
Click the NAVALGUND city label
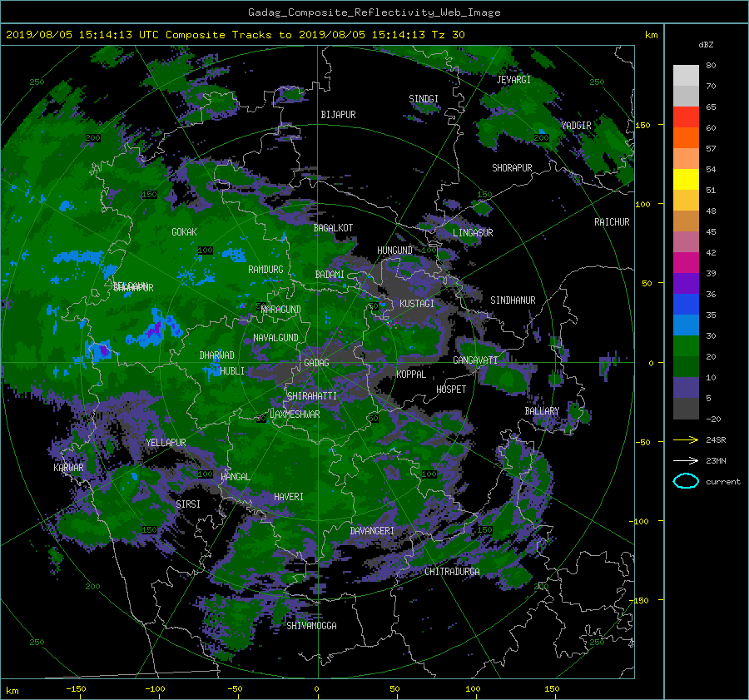(275, 338)
